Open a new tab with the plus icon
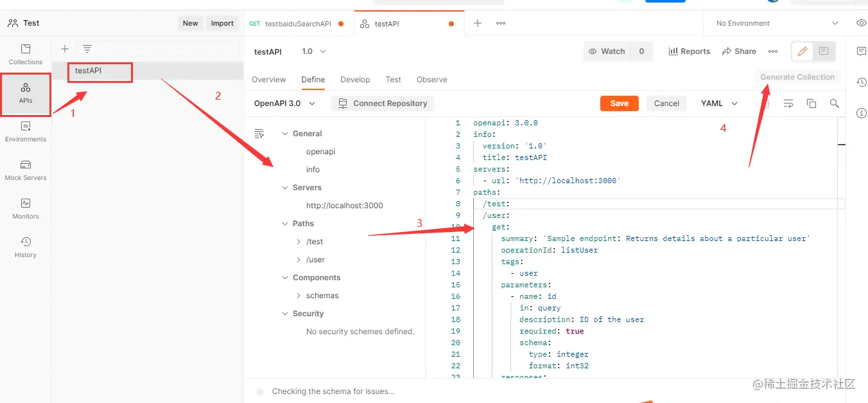Image resolution: width=868 pixels, height=403 pixels. [x=478, y=23]
